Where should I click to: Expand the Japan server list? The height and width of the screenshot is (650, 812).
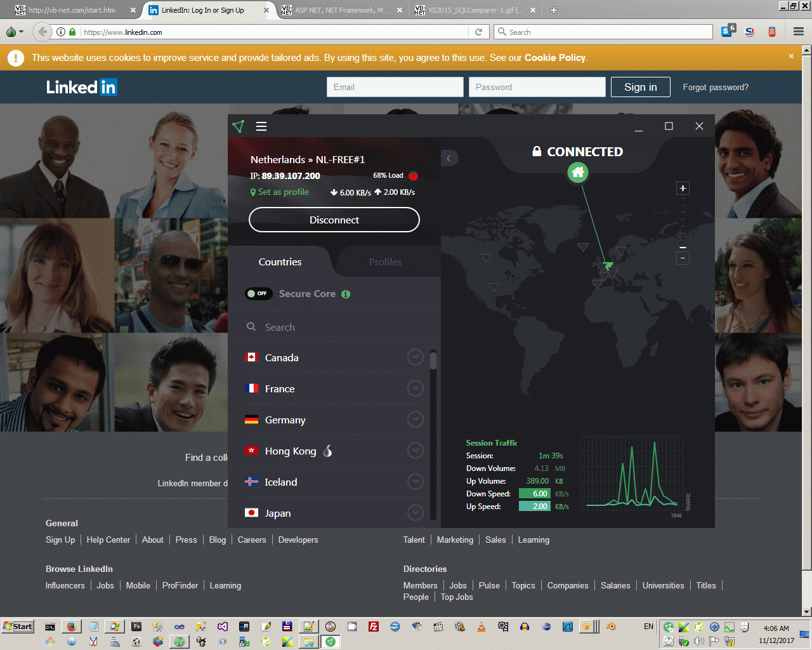(x=416, y=512)
